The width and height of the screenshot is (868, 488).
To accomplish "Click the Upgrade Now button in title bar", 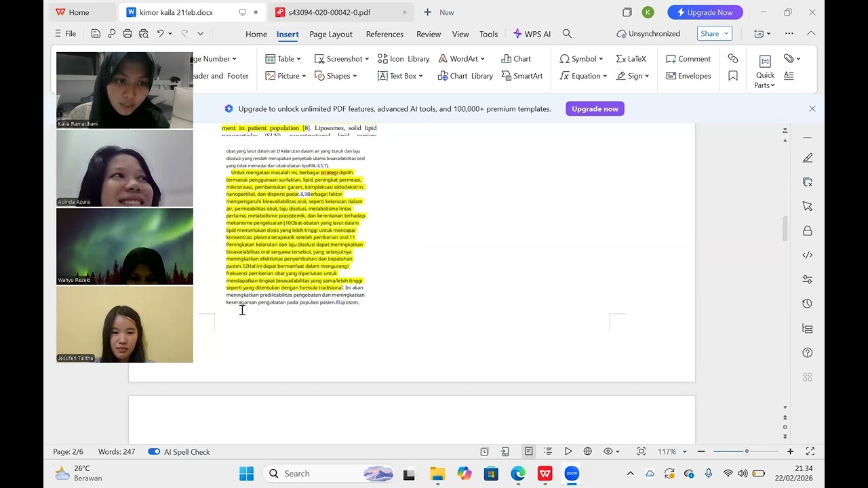I will pyautogui.click(x=705, y=12).
